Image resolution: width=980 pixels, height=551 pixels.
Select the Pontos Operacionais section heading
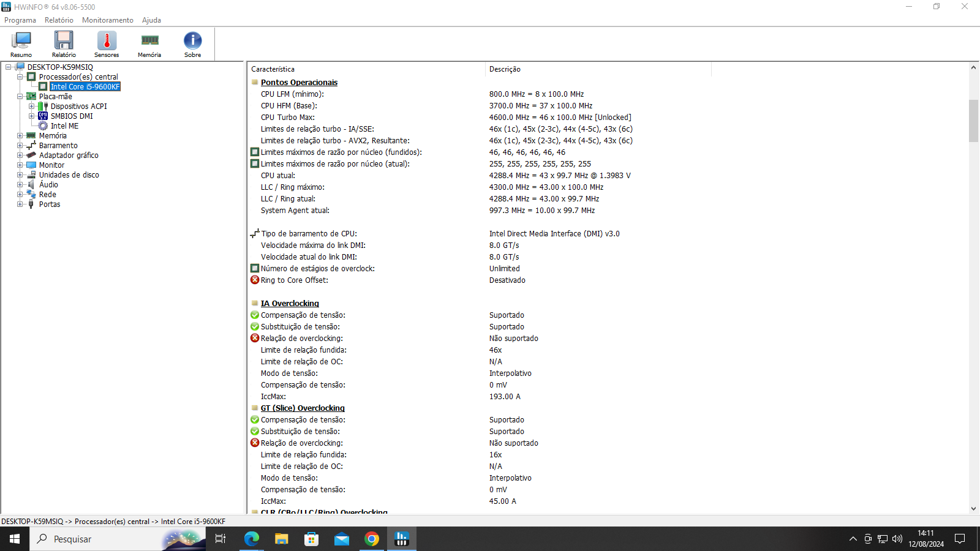click(x=299, y=83)
